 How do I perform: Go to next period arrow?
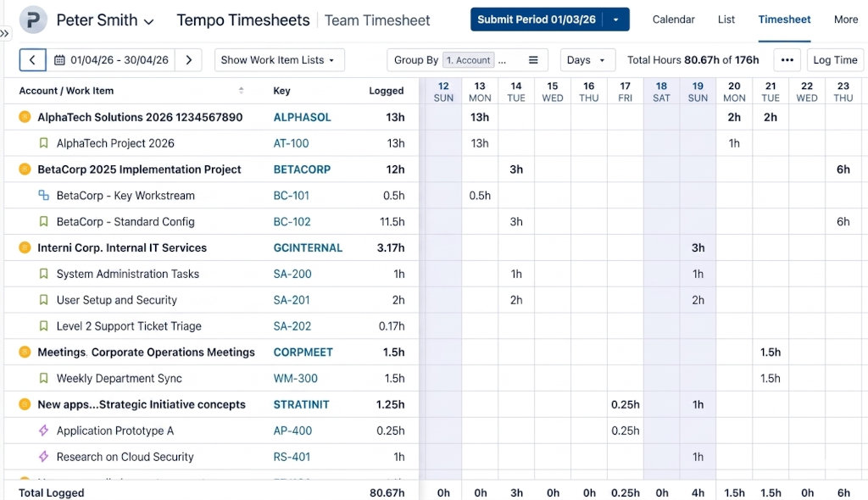point(189,60)
